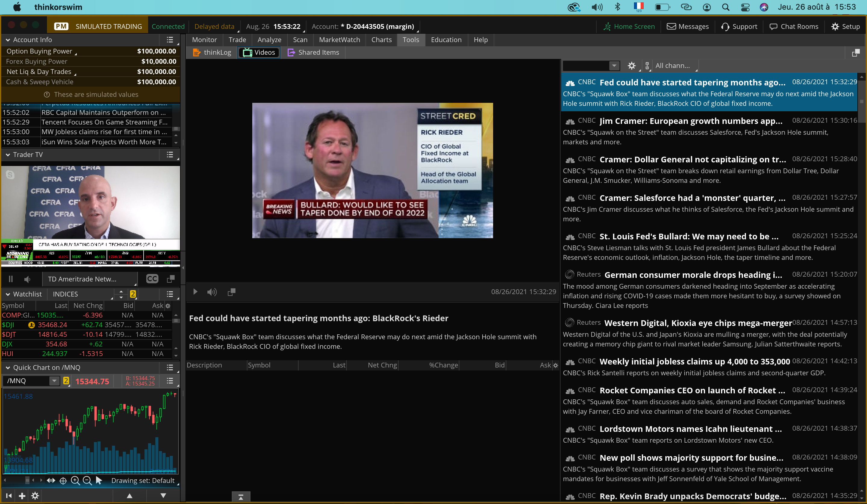867x504 pixels.
Task: Click the crosshair icon under the quick chart
Action: (63, 481)
